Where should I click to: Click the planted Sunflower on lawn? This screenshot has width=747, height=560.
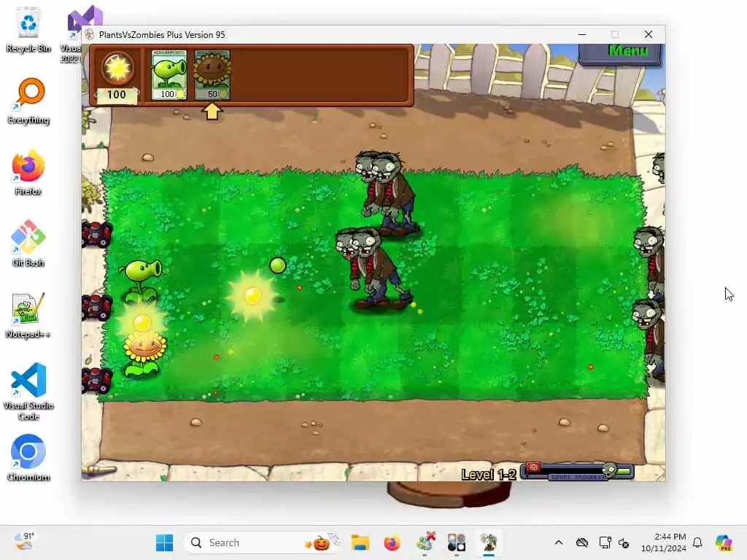click(144, 355)
